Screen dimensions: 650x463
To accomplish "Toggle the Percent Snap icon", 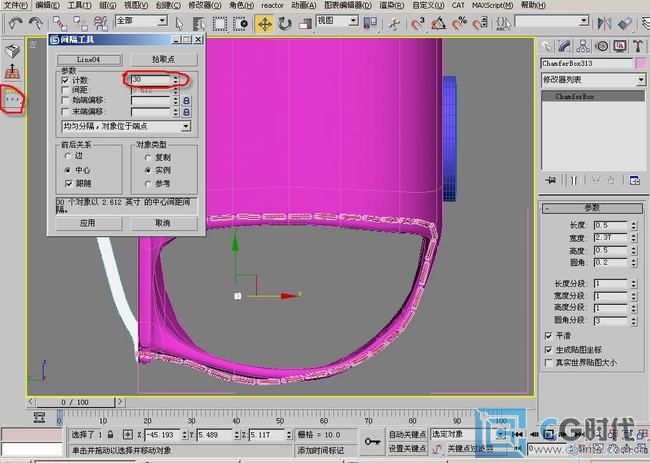I will coord(459,23).
